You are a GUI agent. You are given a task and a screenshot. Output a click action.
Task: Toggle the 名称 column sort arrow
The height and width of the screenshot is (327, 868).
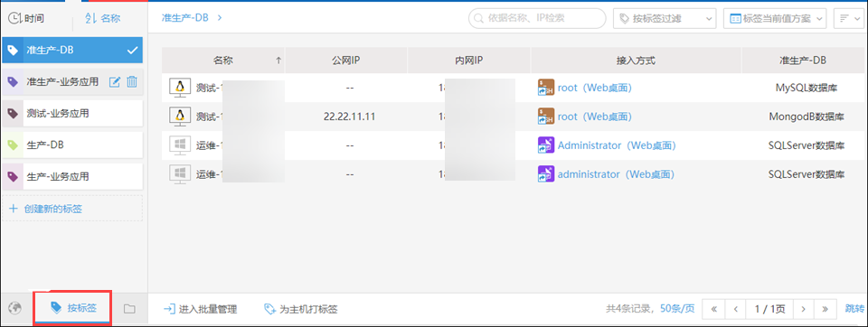click(x=278, y=61)
